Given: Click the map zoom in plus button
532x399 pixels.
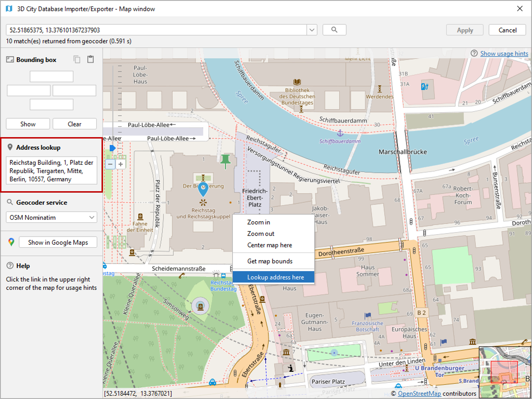Looking at the screenshot, I should [x=121, y=164].
